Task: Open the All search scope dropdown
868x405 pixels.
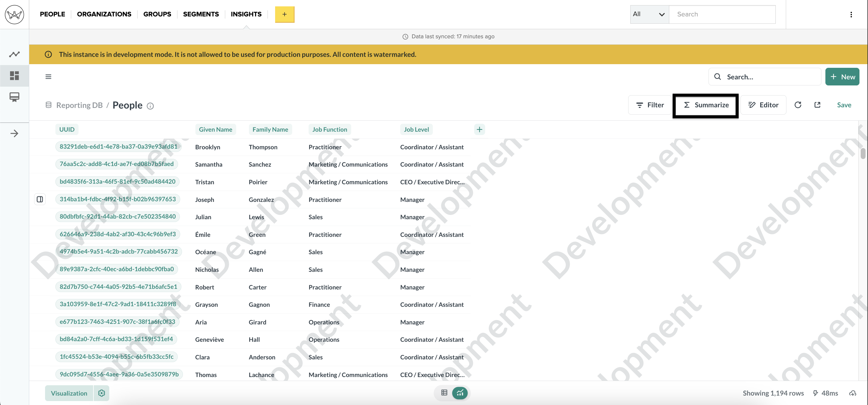Action: [649, 15]
